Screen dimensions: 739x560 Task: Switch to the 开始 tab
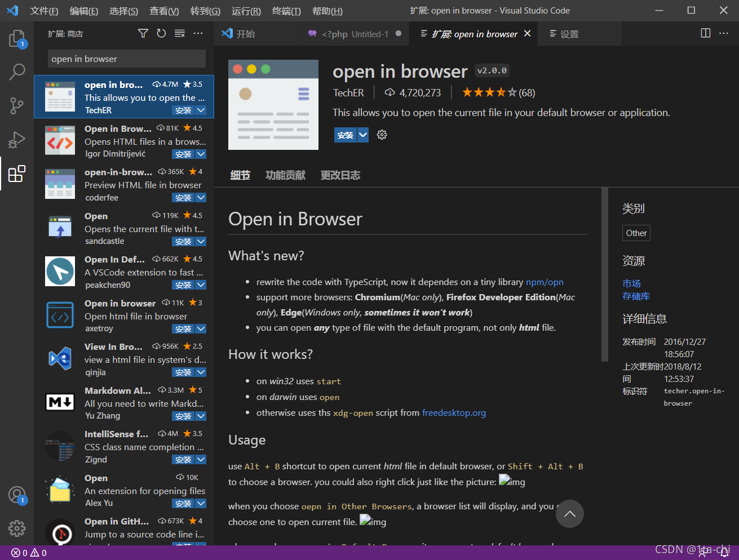coord(256,34)
